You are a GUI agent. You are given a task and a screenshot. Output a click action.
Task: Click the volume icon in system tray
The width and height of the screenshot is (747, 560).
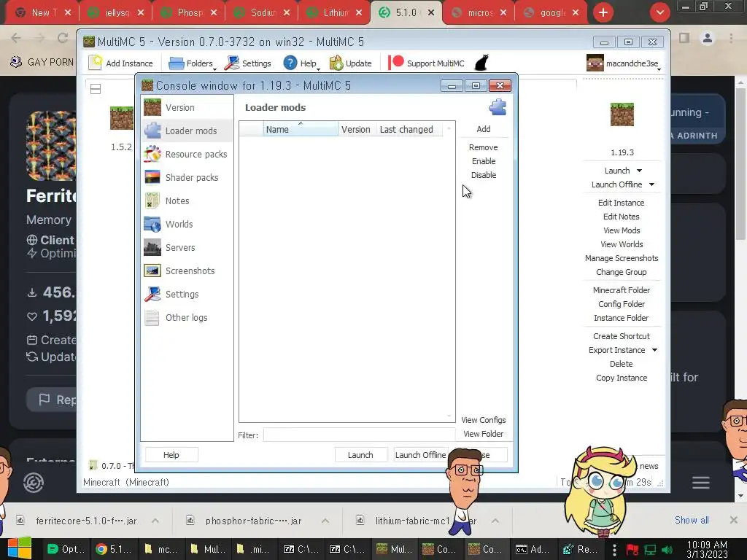pos(667,550)
